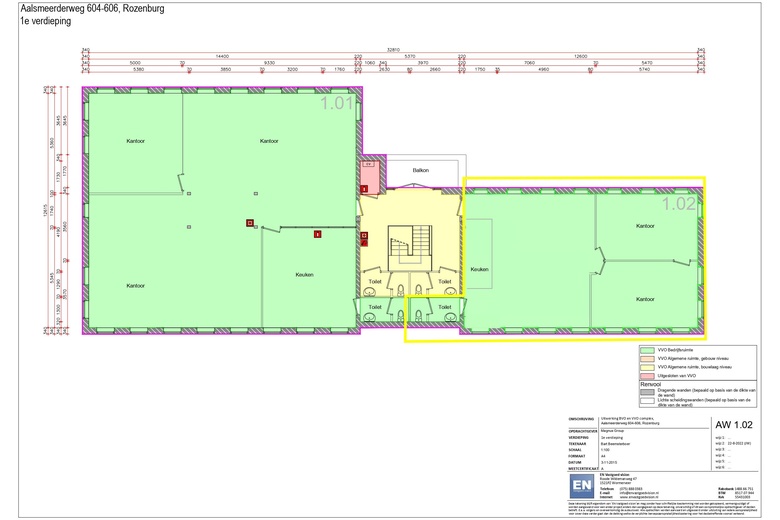Click the Balkon room label
This screenshot has height=520, width=780.
tap(421, 170)
